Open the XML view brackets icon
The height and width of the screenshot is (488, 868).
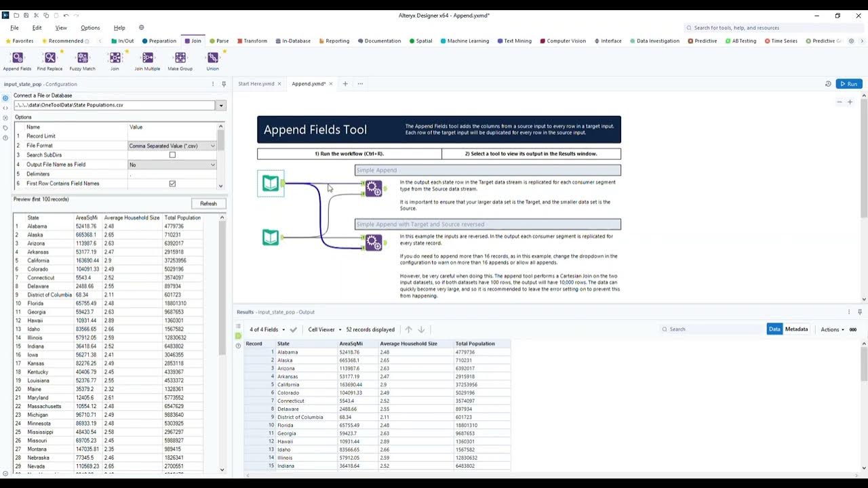5,108
